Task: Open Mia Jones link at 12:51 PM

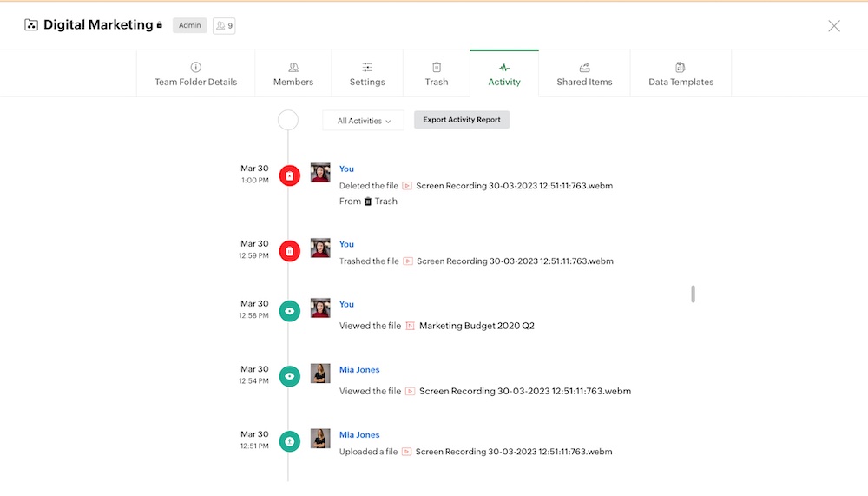Action: click(359, 435)
